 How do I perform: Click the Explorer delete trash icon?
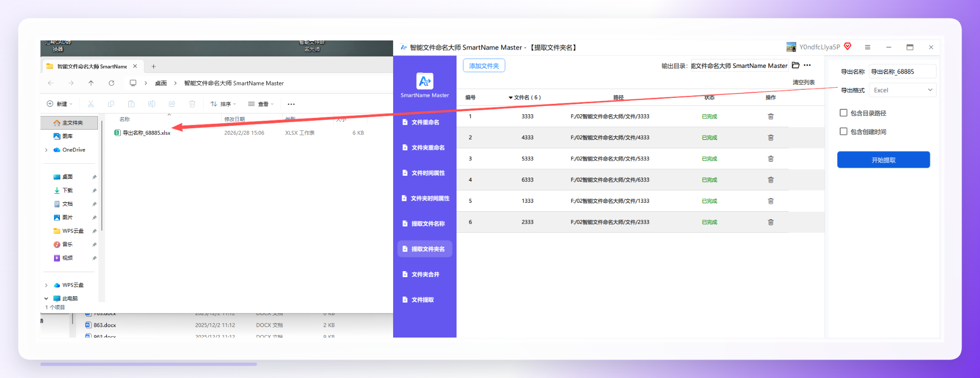coord(192,104)
